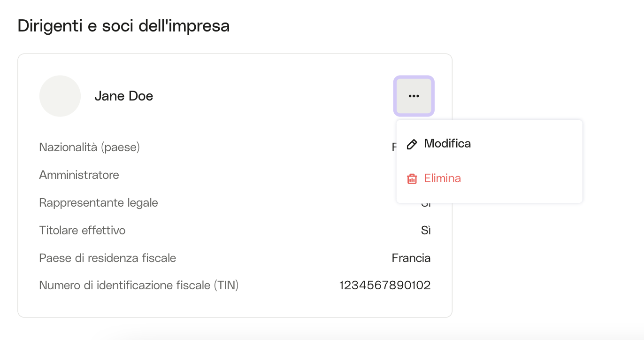The image size is (644, 340).
Task: Click the Dirigenti e soci dell'impresa heading
Action: 123,26
